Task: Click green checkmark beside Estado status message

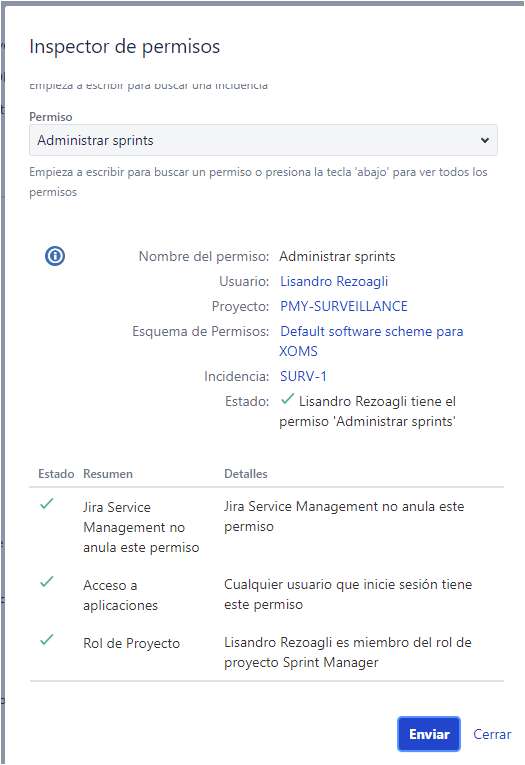Action: pos(287,399)
